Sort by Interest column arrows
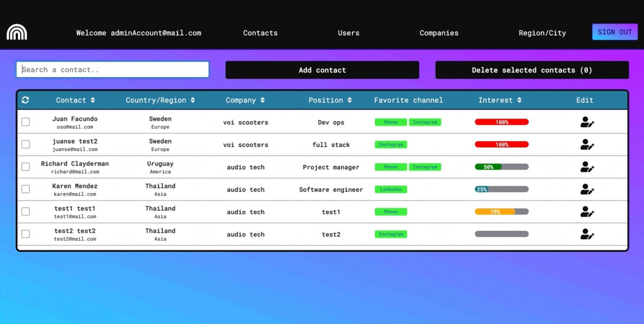The height and width of the screenshot is (324, 644). pos(519,100)
